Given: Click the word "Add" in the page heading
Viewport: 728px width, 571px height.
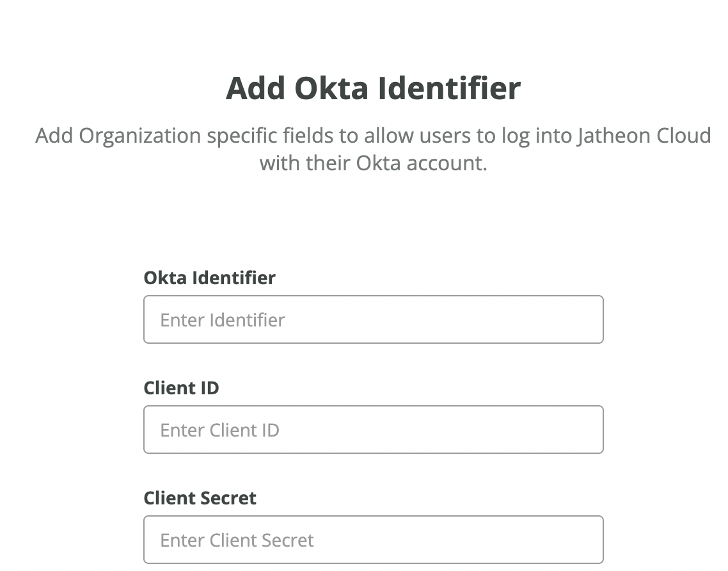Looking at the screenshot, I should [255, 88].
